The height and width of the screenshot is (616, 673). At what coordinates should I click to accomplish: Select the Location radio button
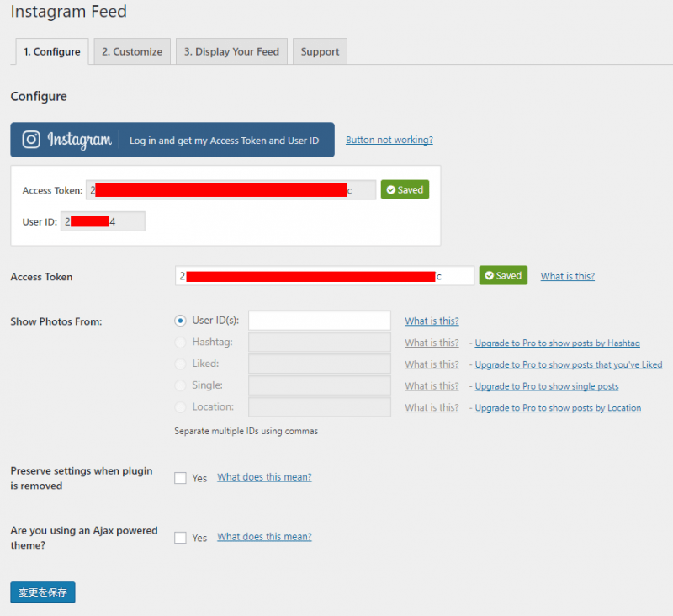(x=180, y=407)
